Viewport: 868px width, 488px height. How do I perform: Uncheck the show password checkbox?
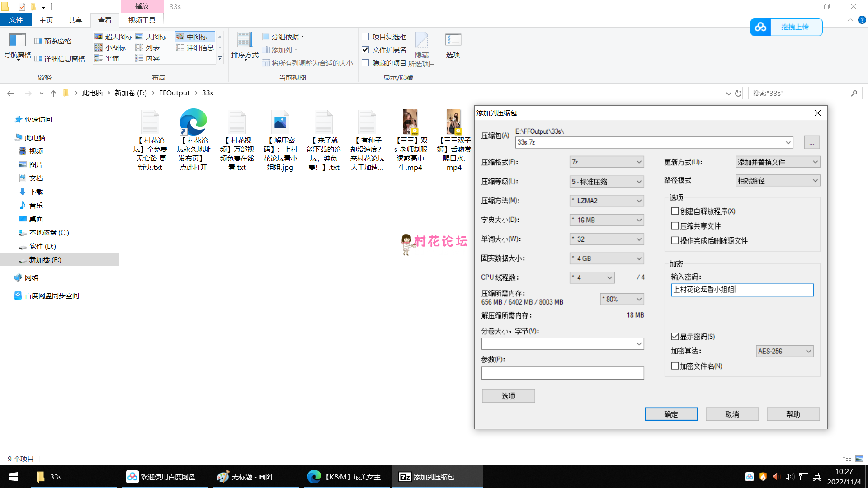(675, 337)
